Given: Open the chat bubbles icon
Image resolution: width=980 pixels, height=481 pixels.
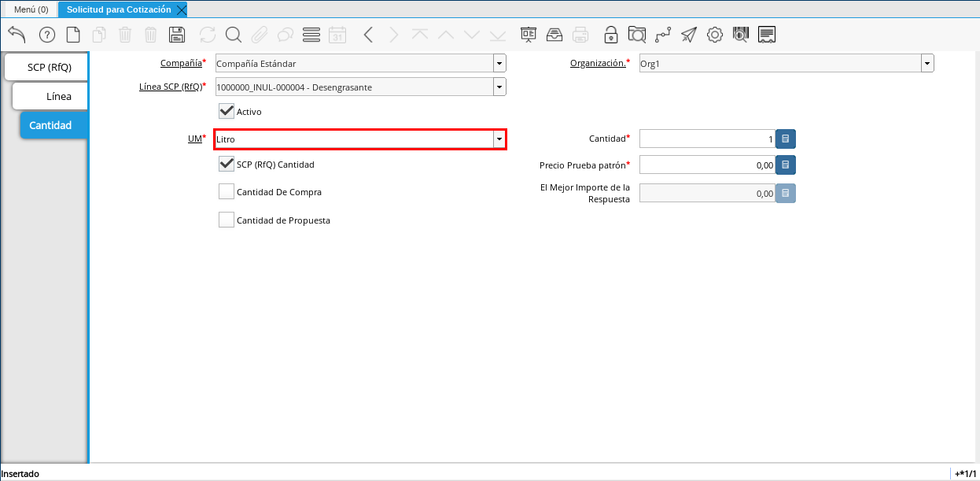Looking at the screenshot, I should (x=286, y=35).
